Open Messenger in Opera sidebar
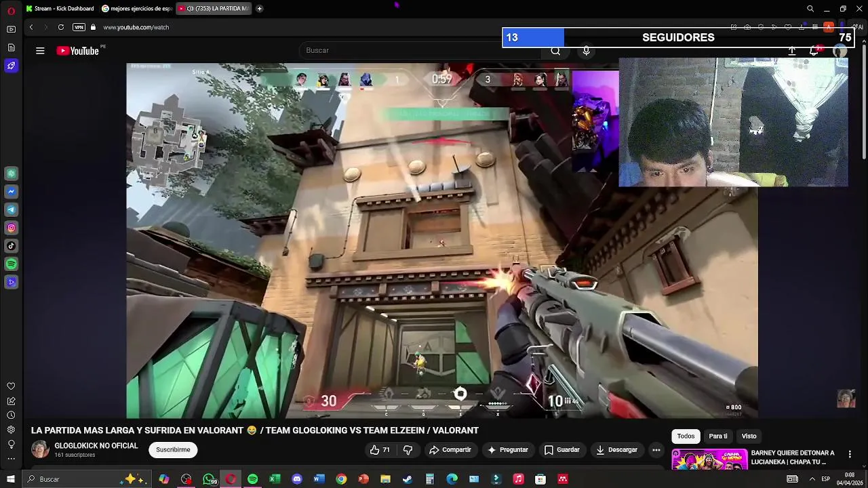This screenshot has height=488, width=868. (11, 192)
